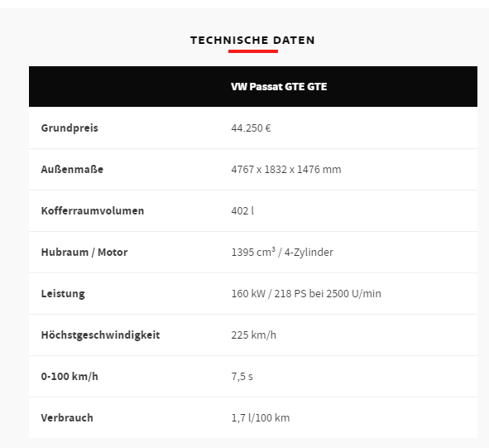Click the red underline below the heading

pyautogui.click(x=253, y=51)
